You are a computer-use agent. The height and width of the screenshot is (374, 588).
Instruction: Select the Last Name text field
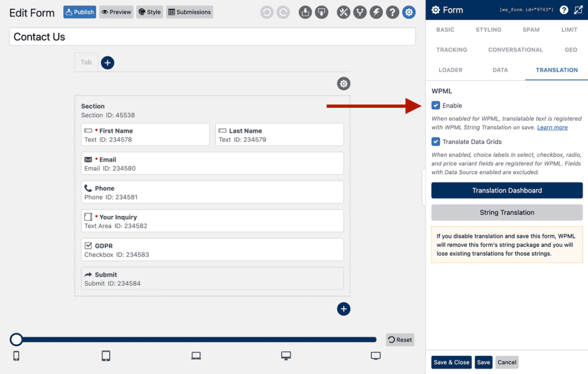[280, 135]
